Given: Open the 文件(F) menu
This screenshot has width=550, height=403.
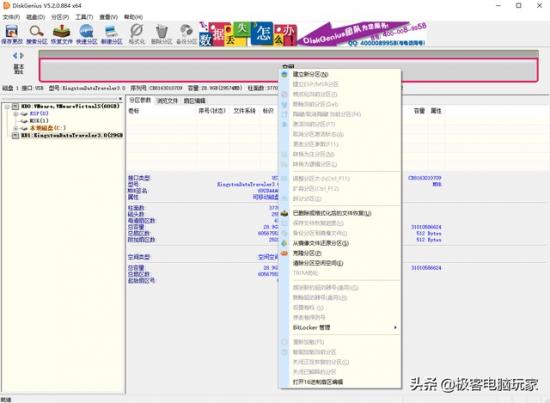Looking at the screenshot, I should point(12,17).
